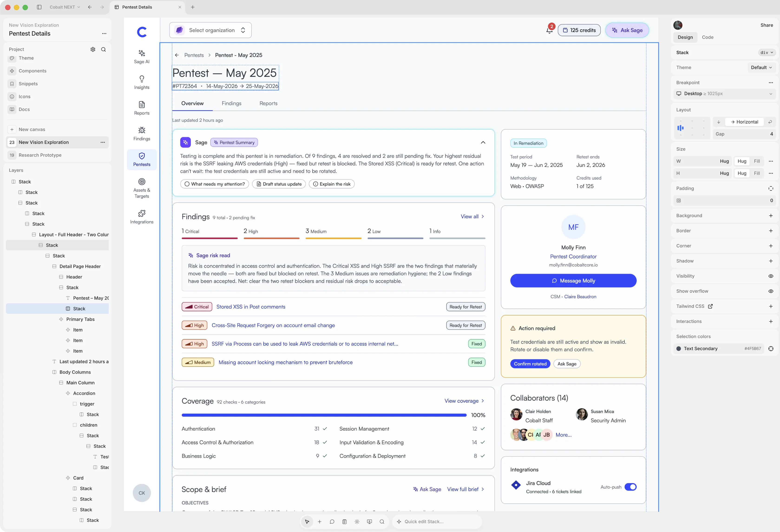The height and width of the screenshot is (532, 780).
Task: Set height sizing to Fill
Action: click(757, 173)
